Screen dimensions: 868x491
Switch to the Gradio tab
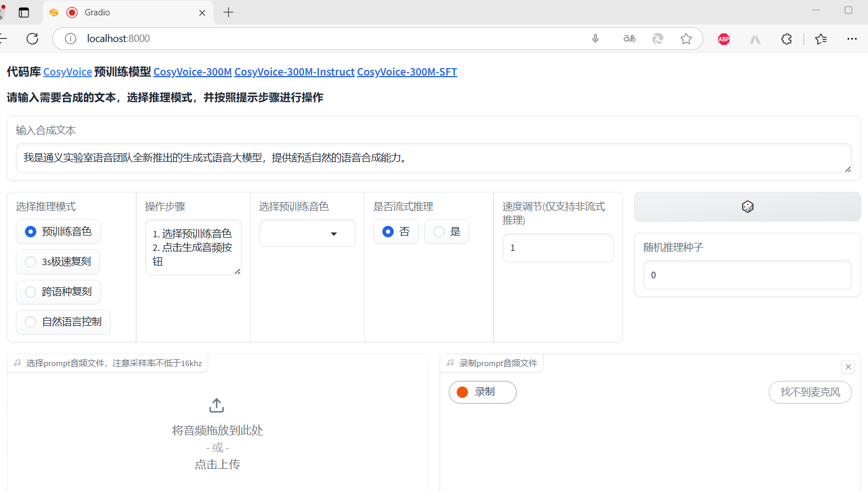pyautogui.click(x=129, y=12)
